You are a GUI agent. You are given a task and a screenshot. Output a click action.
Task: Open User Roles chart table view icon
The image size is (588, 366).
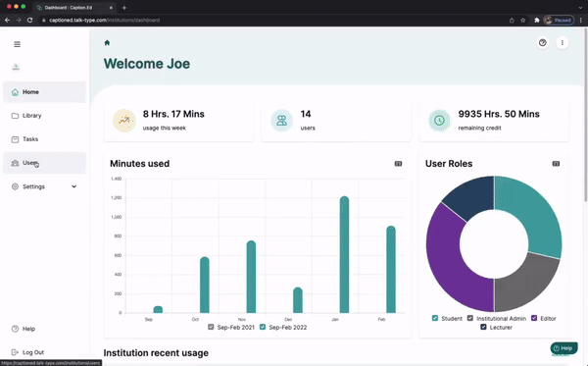556,164
